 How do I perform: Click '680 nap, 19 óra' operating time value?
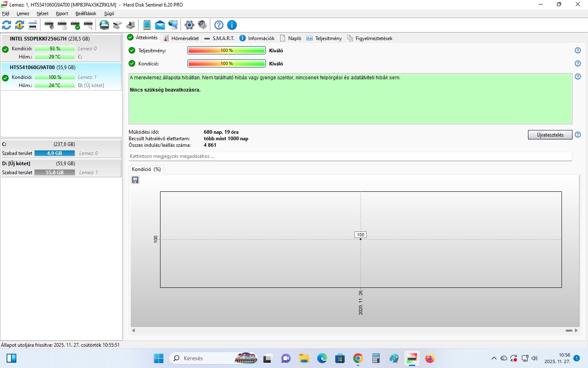pyautogui.click(x=221, y=132)
